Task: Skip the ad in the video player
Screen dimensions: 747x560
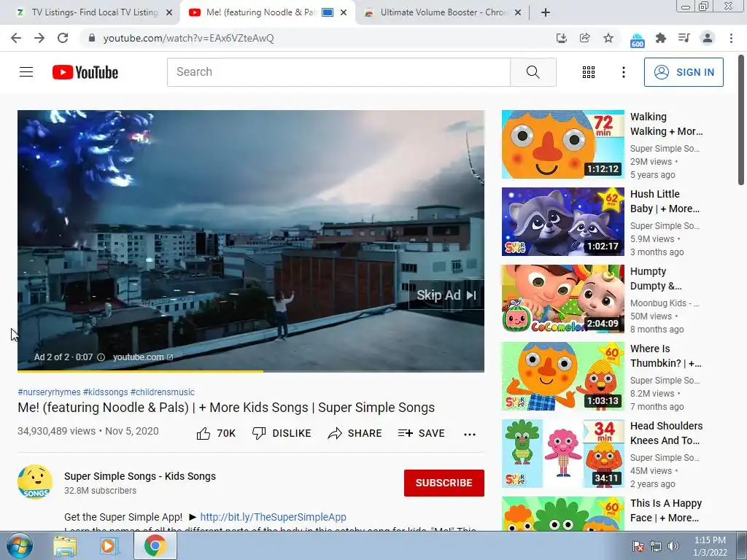Action: pyautogui.click(x=446, y=295)
